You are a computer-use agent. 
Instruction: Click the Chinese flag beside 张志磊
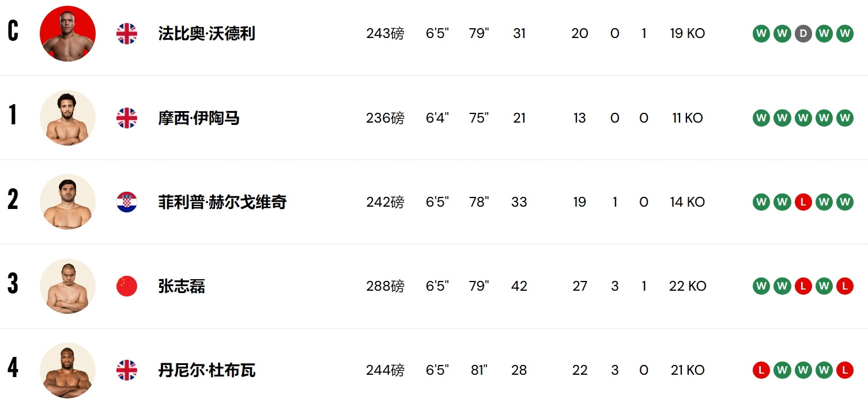pyautogui.click(x=127, y=286)
